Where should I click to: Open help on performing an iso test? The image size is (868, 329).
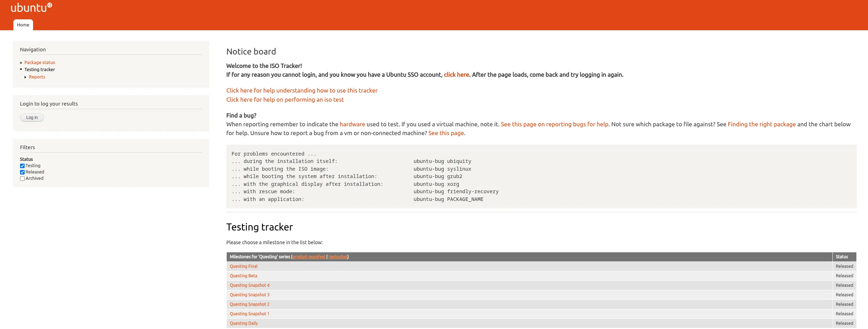[x=285, y=100]
